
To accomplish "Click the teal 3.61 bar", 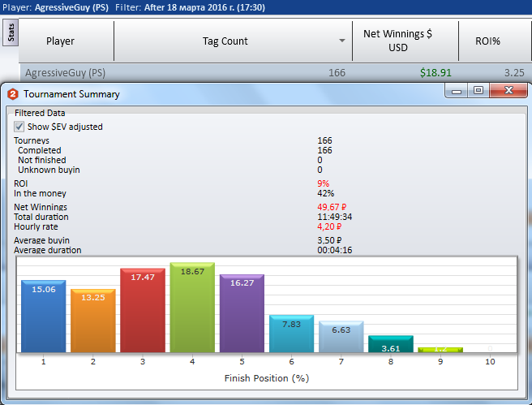I will [x=391, y=344].
